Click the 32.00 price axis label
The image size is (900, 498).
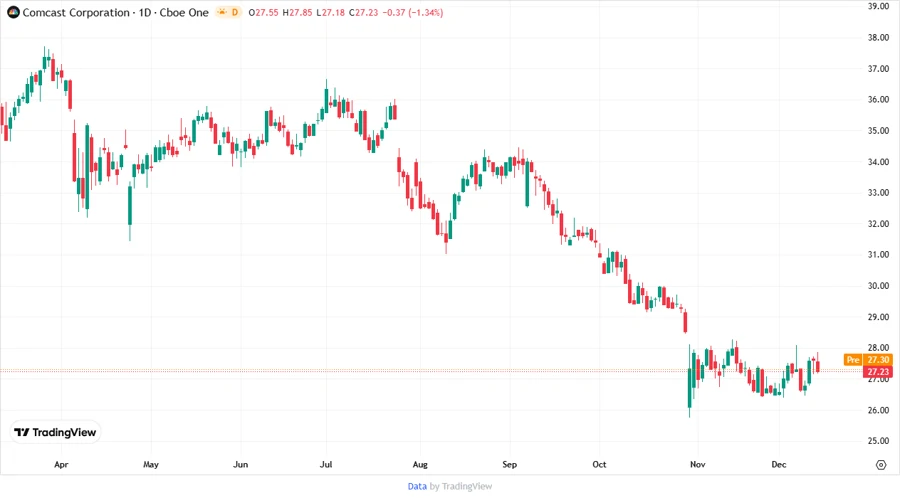click(x=878, y=224)
